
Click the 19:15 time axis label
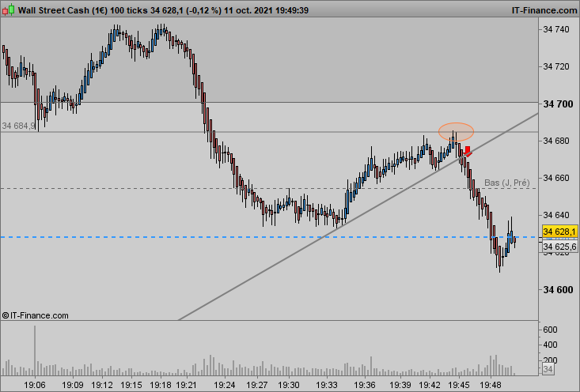point(131,385)
